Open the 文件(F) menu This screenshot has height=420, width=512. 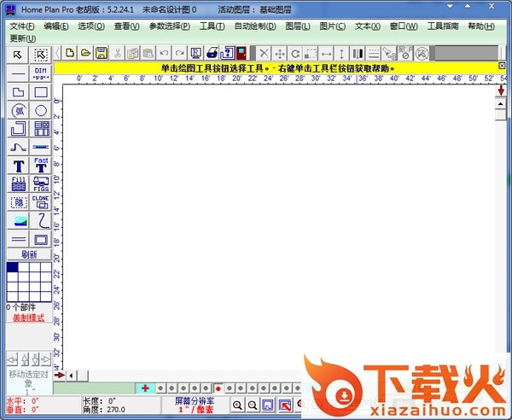click(22, 26)
